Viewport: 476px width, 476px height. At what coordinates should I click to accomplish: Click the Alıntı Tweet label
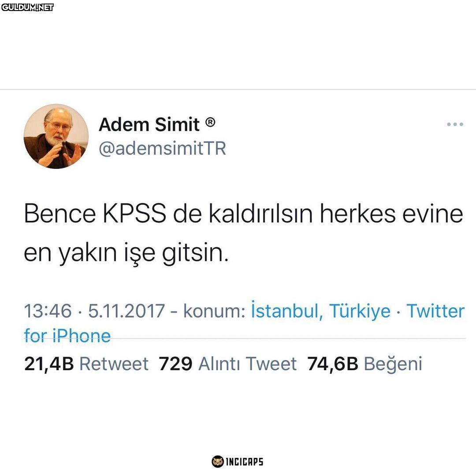tap(247, 364)
